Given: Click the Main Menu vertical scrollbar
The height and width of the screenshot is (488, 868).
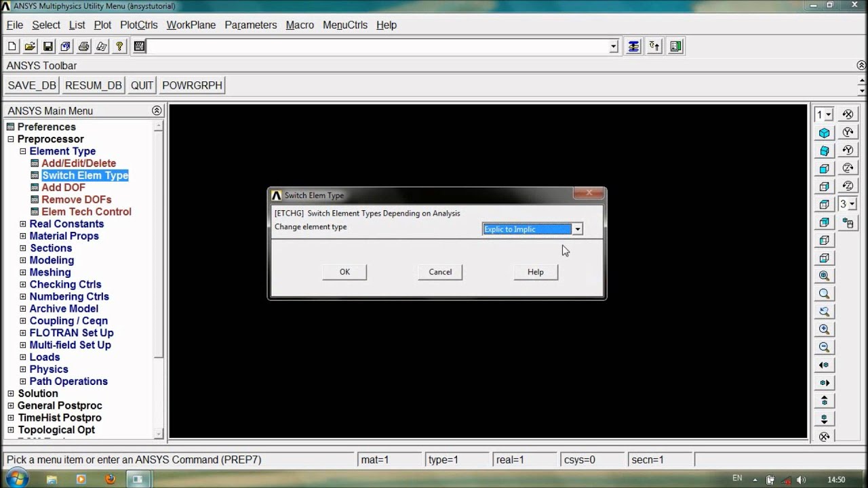Looking at the screenshot, I should pyautogui.click(x=159, y=278).
